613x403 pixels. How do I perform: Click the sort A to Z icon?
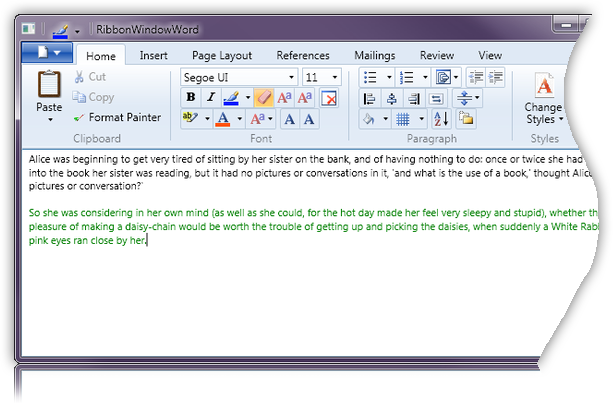442,119
